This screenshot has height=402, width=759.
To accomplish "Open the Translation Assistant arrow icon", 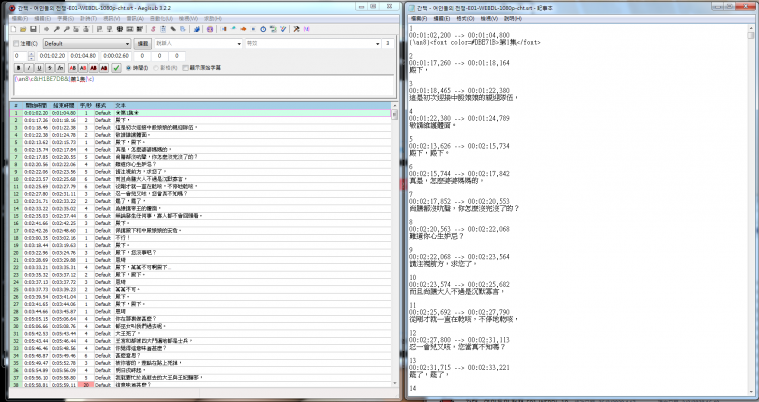I will [x=243, y=29].
